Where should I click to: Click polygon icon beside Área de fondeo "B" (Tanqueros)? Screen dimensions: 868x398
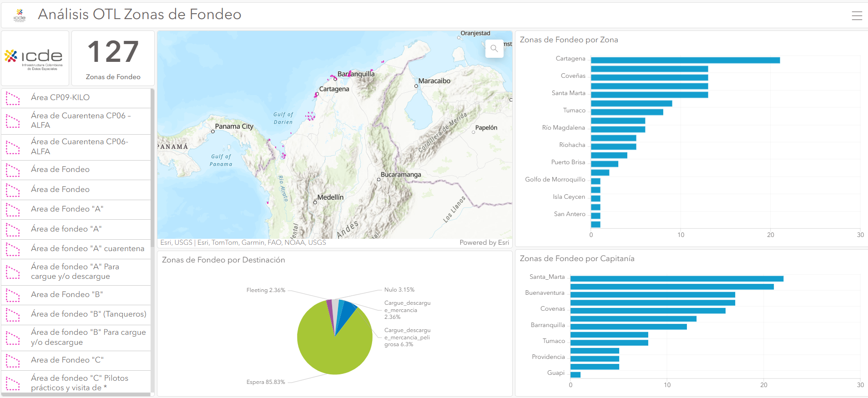pos(13,315)
